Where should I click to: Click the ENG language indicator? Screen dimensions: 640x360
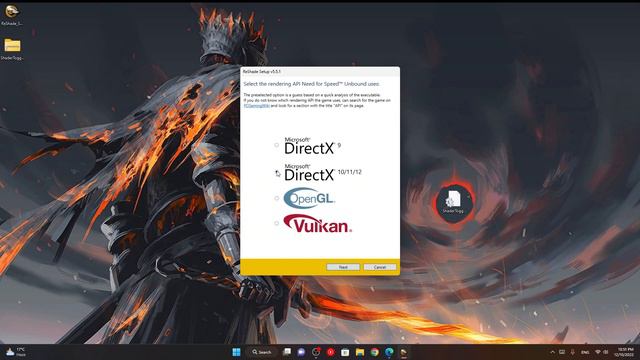click(585, 352)
